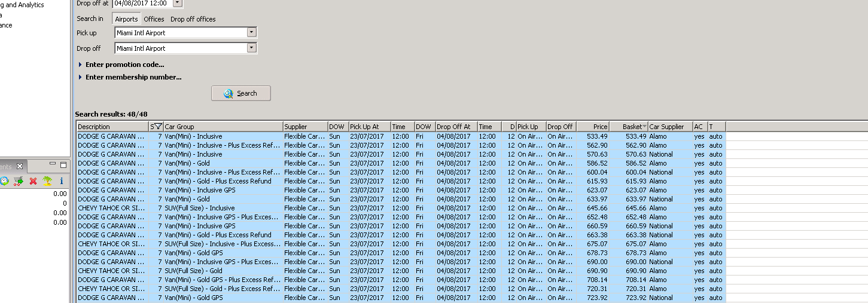
Task: Select the row with price 533.49
Action: tap(401, 136)
